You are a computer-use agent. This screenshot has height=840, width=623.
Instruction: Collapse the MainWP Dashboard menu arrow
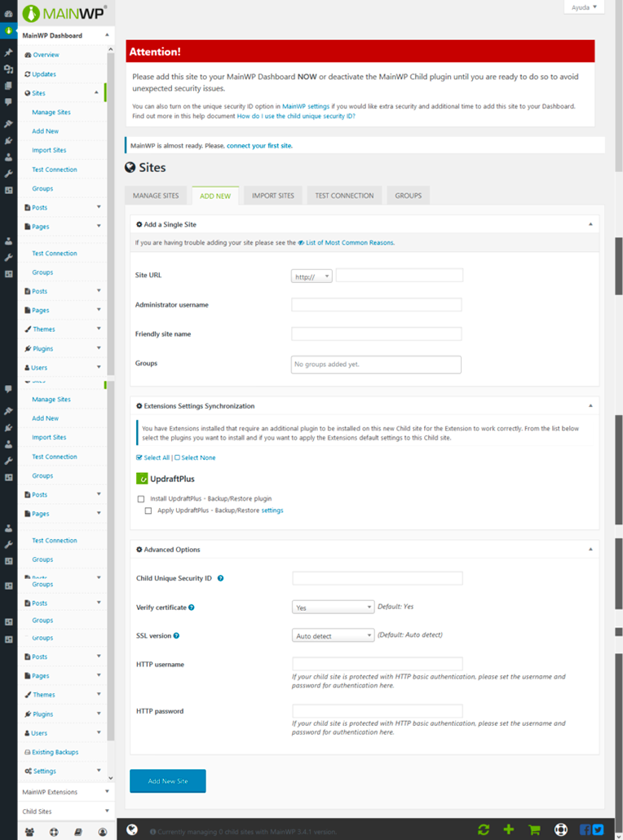(x=107, y=35)
